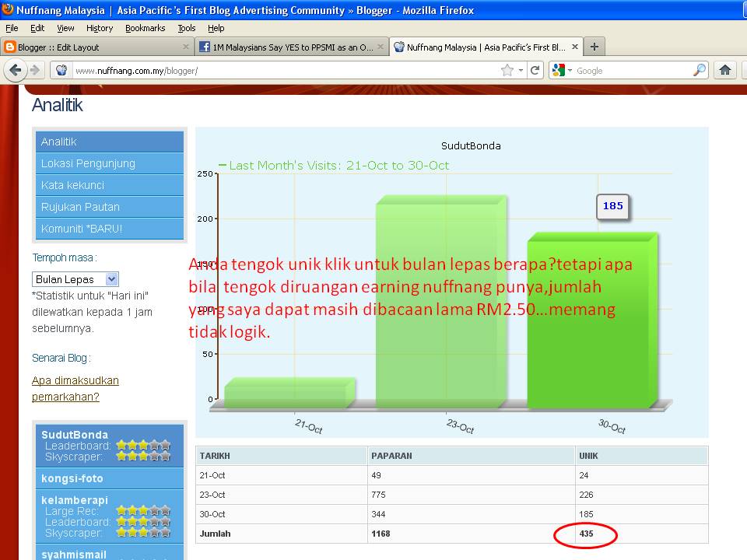
Task: Go to the Home page icon
Action: pos(725,71)
